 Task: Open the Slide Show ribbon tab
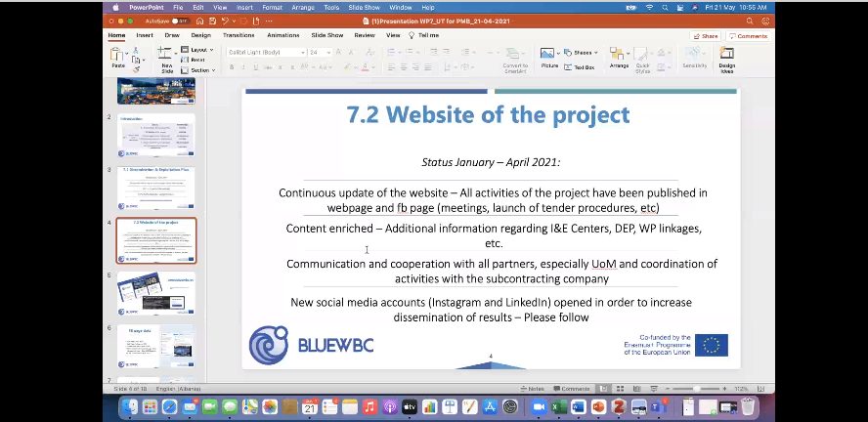pyautogui.click(x=326, y=35)
